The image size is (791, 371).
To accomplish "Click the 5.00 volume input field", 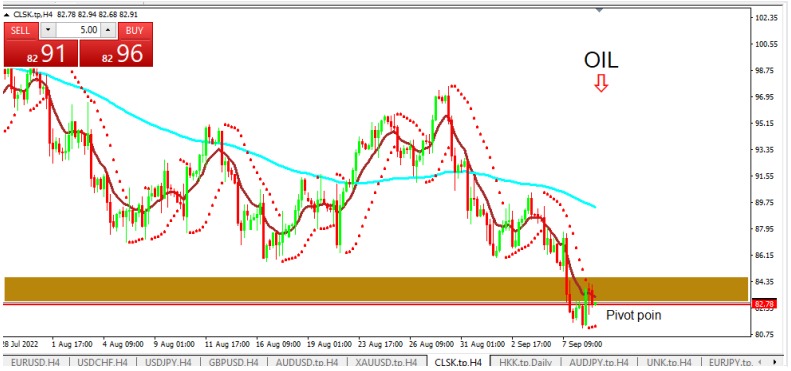I will coord(78,30).
